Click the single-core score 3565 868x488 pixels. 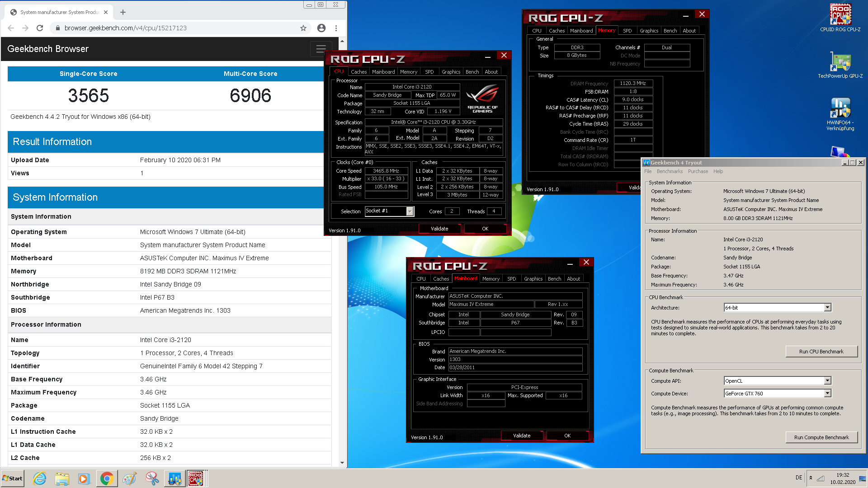pyautogui.click(x=89, y=96)
